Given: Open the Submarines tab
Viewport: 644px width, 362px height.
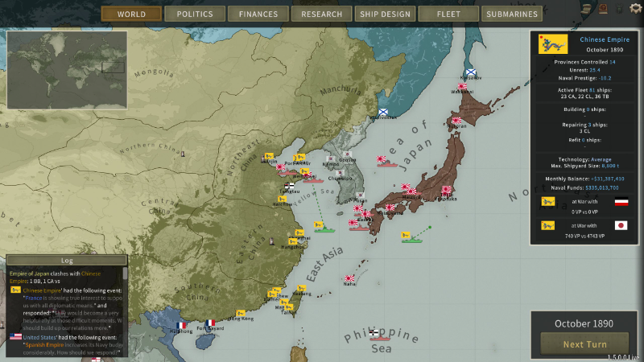Looking at the screenshot, I should pos(511,14).
